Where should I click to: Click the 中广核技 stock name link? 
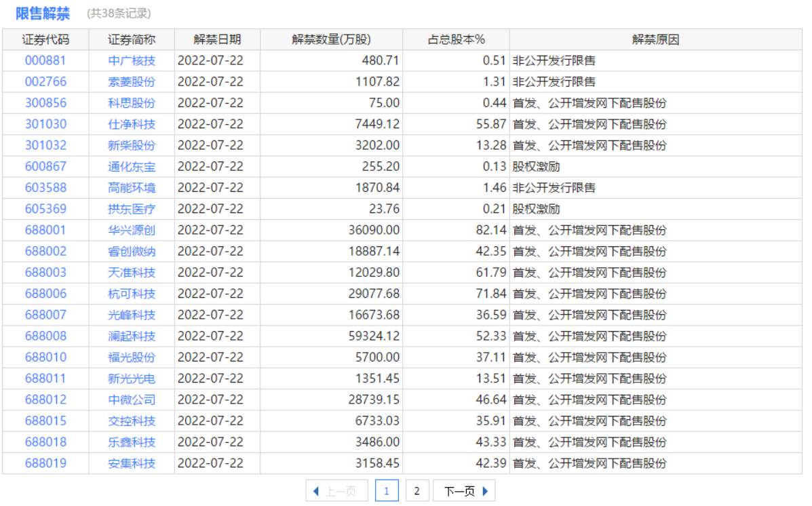coord(132,60)
